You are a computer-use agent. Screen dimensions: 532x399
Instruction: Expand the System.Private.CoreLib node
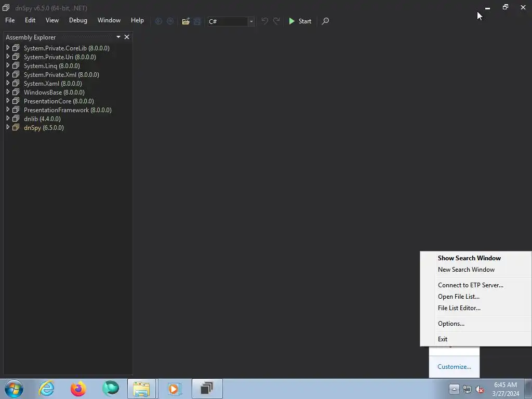tap(8, 48)
